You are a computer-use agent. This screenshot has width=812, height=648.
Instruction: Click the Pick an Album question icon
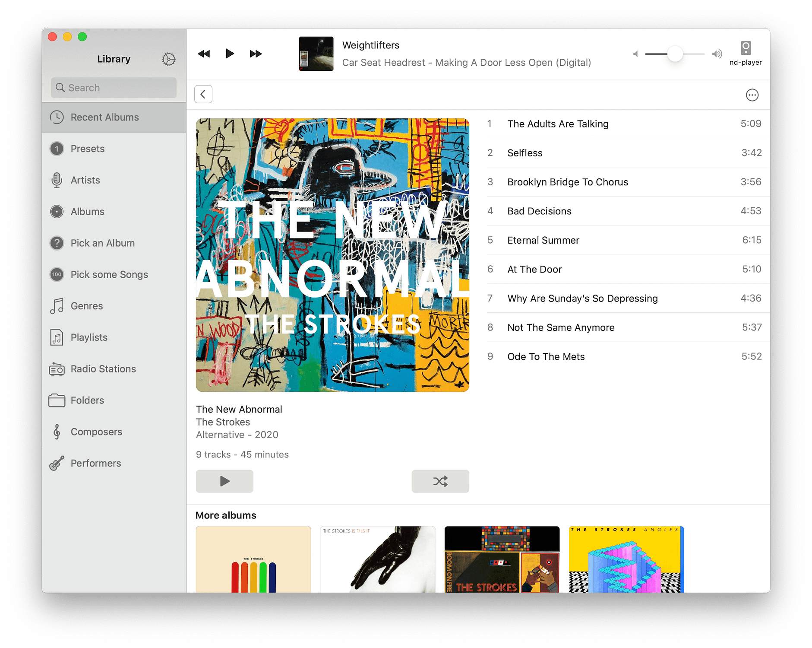[x=57, y=243]
